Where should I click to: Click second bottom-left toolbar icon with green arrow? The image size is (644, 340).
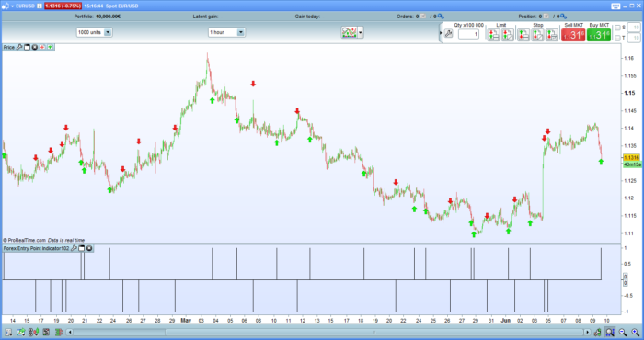click(x=21, y=333)
